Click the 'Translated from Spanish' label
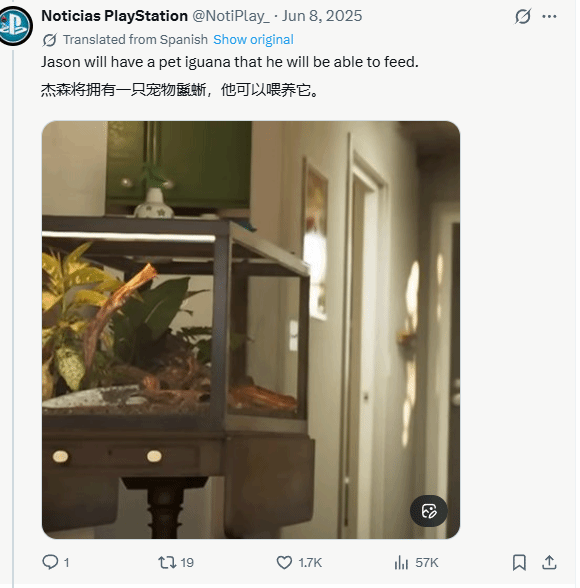The width and height of the screenshot is (580, 588). pos(135,39)
